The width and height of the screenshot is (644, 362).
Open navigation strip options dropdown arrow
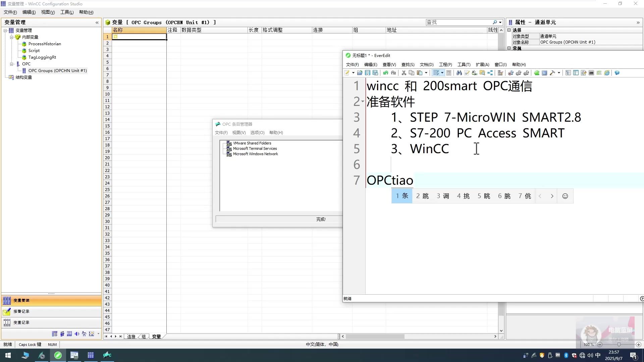point(98,334)
